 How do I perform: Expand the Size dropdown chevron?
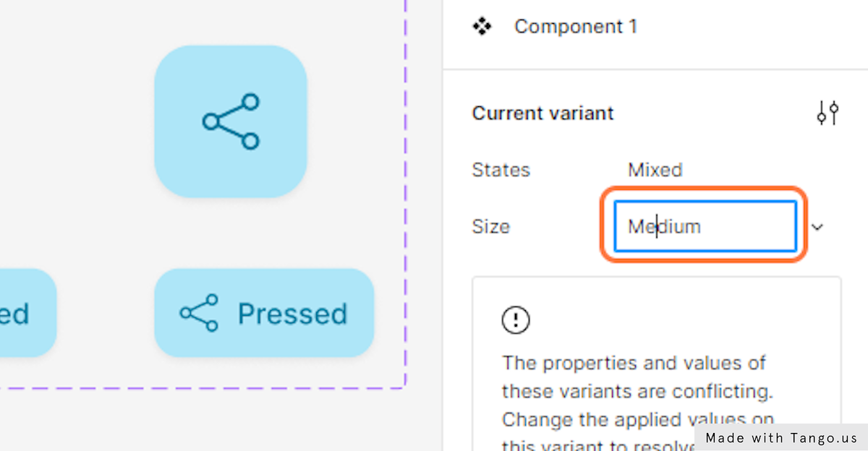click(x=817, y=227)
